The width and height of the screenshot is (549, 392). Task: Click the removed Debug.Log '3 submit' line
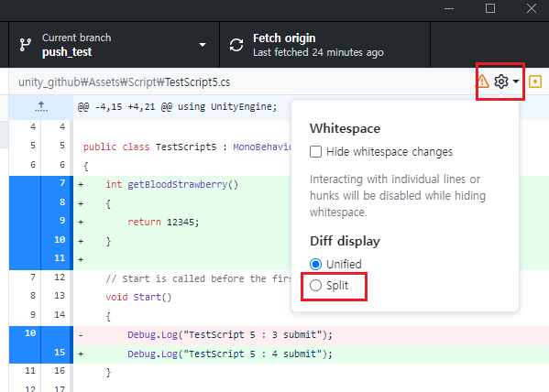[230, 335]
